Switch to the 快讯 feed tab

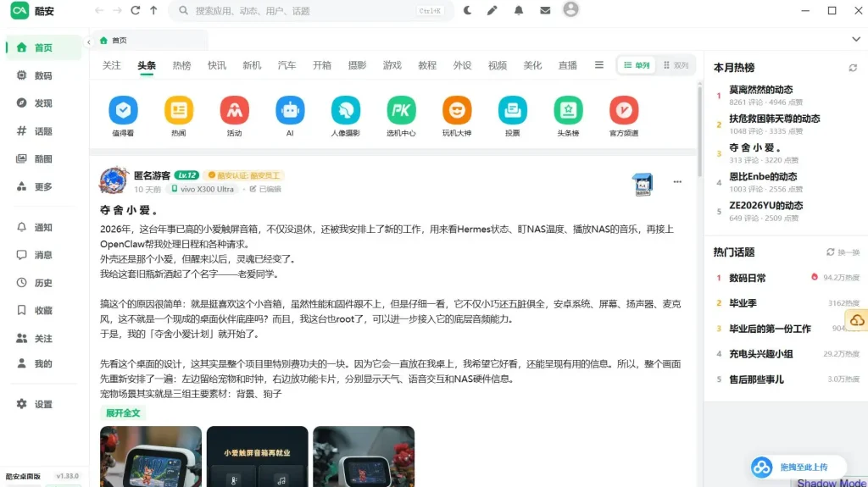(x=216, y=65)
